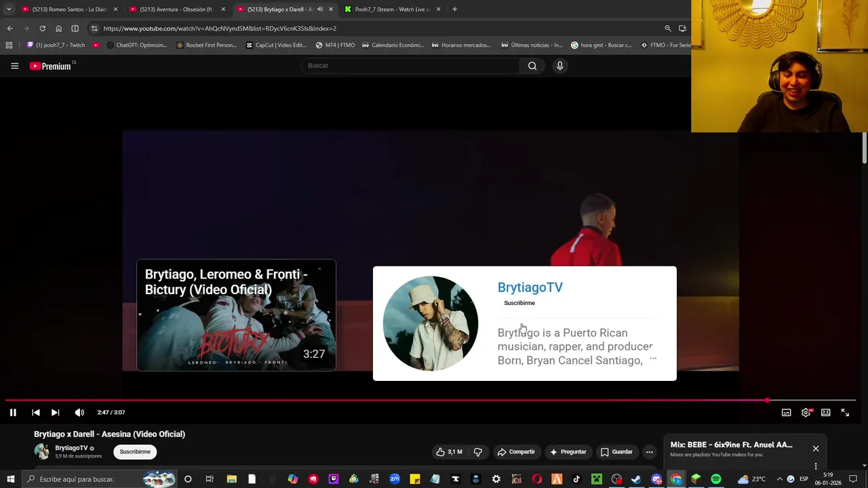The height and width of the screenshot is (488, 868).
Task: Click BrytiagoTV end card profile picture
Action: click(x=430, y=323)
